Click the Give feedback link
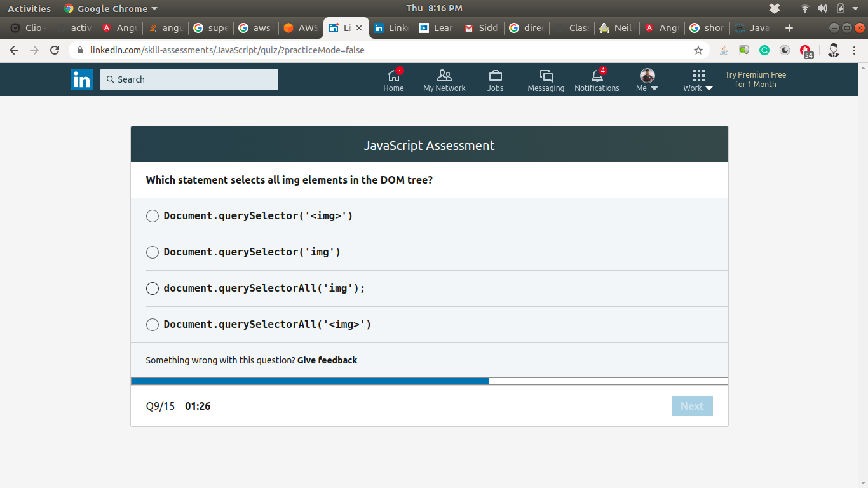868x488 pixels. (327, 360)
